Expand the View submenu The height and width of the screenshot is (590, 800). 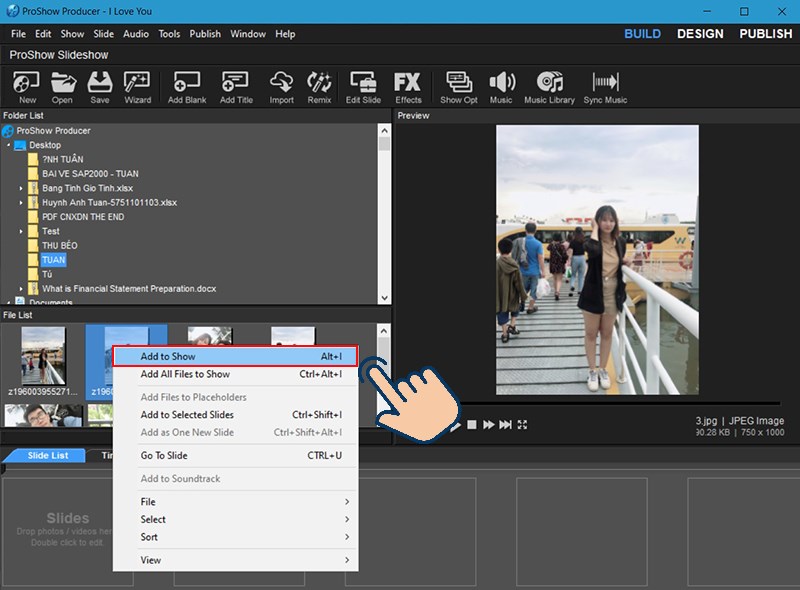[235, 560]
